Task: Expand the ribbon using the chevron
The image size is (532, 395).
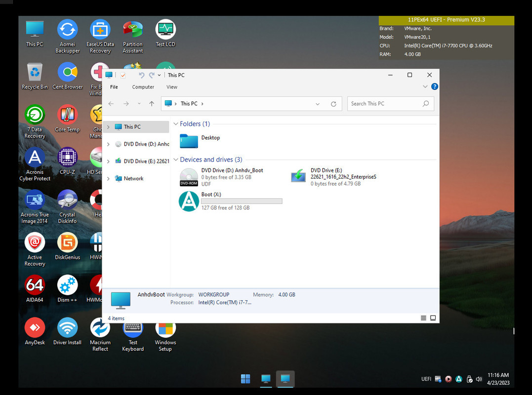Action: coord(425,87)
